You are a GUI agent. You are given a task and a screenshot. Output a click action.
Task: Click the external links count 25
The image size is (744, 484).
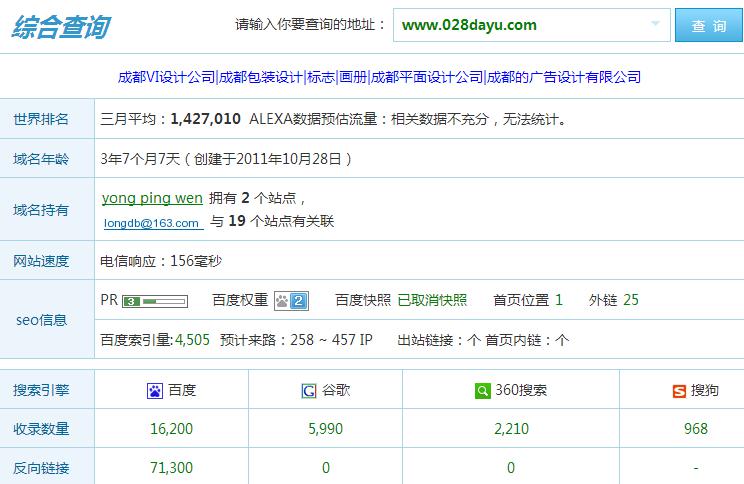(630, 300)
